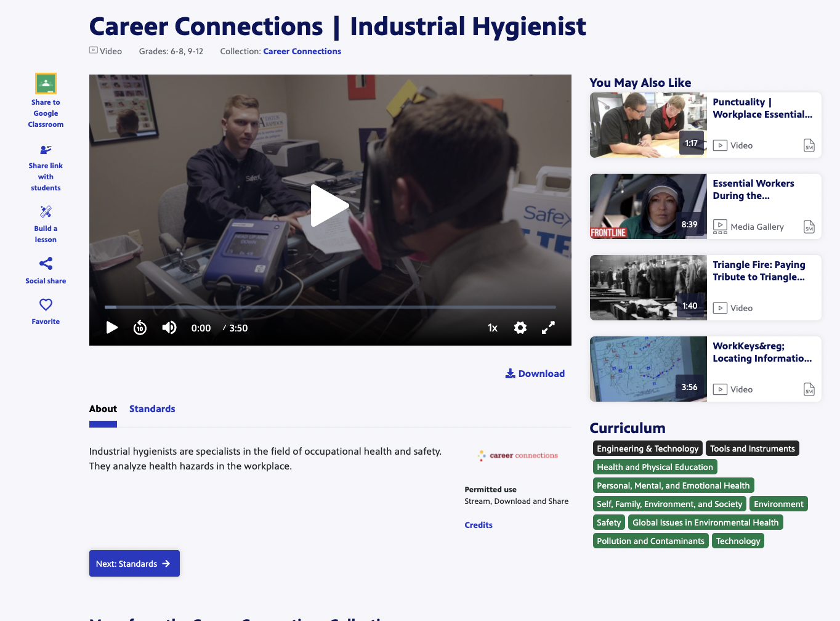
Task: Open the Essential Workers During the thumbnail
Action: (x=648, y=206)
